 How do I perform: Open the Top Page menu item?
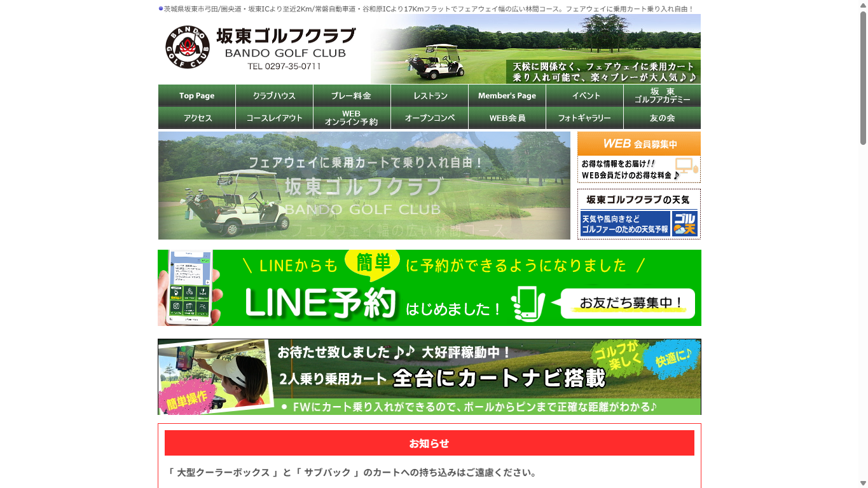[196, 95]
